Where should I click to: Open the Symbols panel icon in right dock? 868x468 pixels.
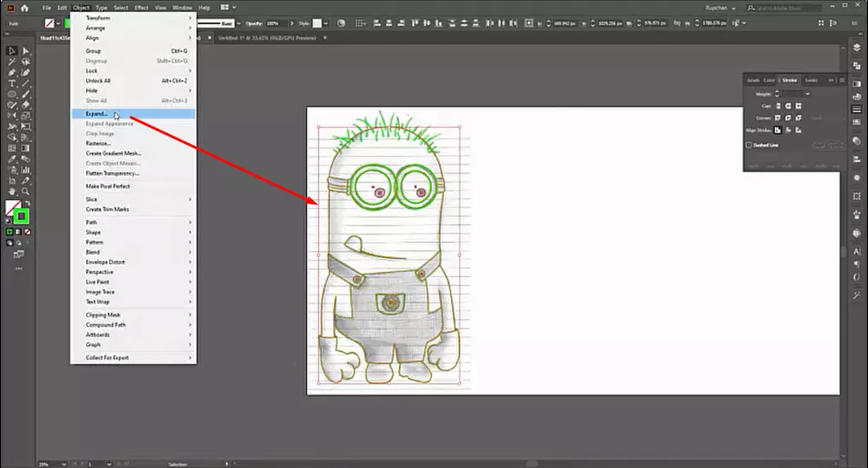[x=857, y=215]
